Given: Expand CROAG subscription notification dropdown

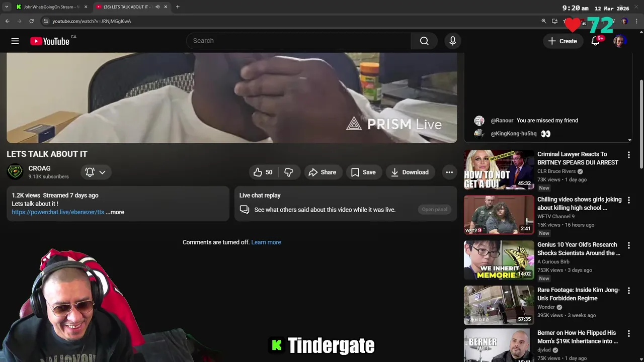Looking at the screenshot, I should click(96, 172).
